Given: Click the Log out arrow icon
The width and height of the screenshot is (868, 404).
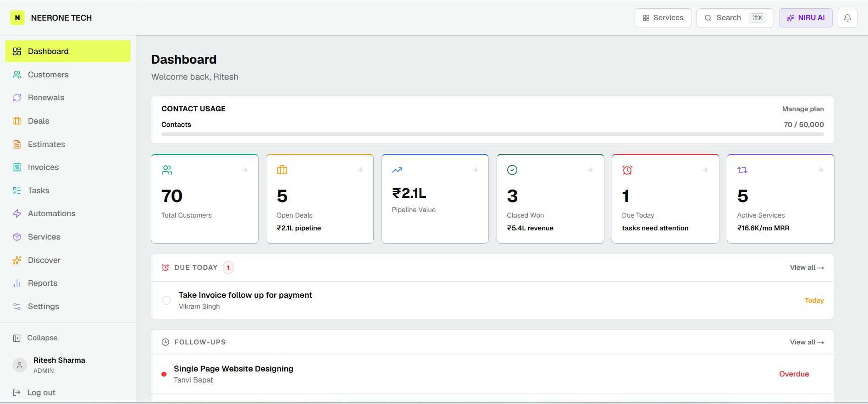Looking at the screenshot, I should (17, 393).
